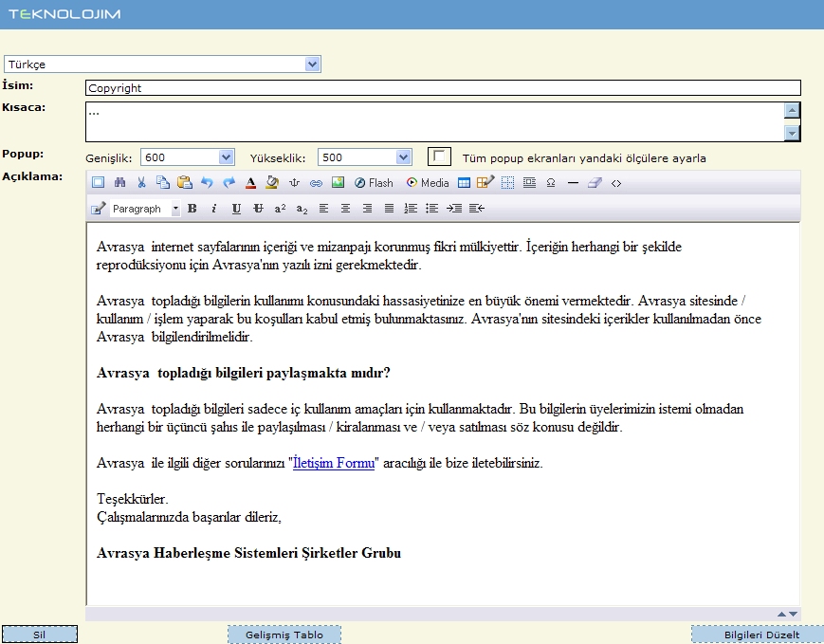The image size is (824, 644).
Task: Shrink editor using bottom up-arrow
Action: (x=781, y=614)
